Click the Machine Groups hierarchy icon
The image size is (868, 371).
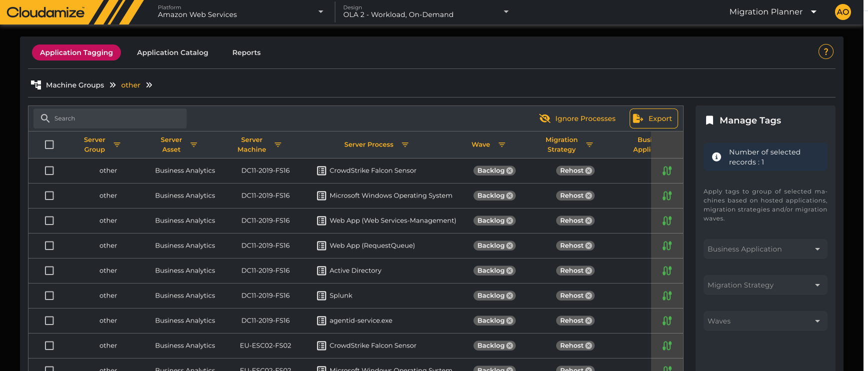tap(36, 84)
